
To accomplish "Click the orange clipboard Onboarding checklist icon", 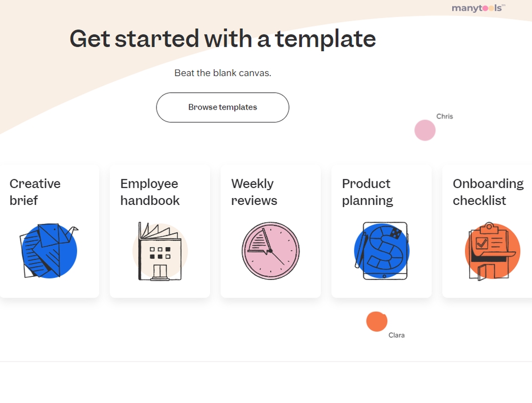I will (492, 251).
